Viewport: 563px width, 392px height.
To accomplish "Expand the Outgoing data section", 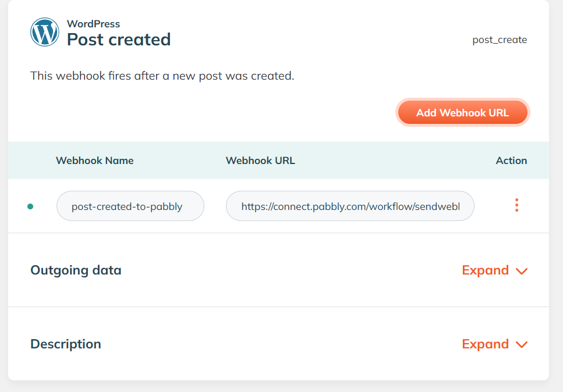I will click(494, 270).
